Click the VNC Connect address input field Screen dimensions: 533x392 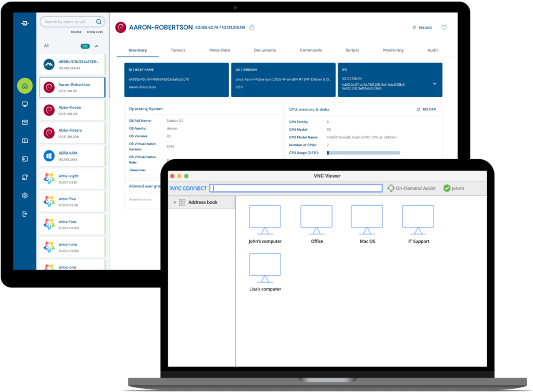coord(296,188)
